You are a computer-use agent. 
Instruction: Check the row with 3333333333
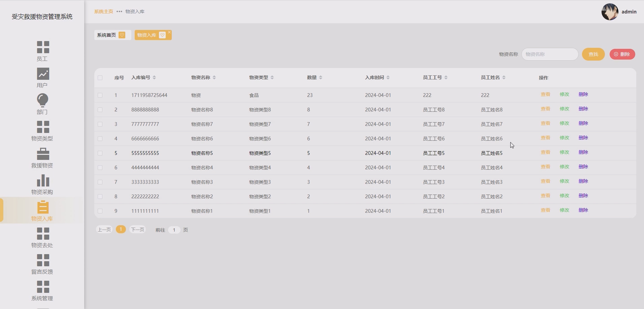(x=100, y=182)
